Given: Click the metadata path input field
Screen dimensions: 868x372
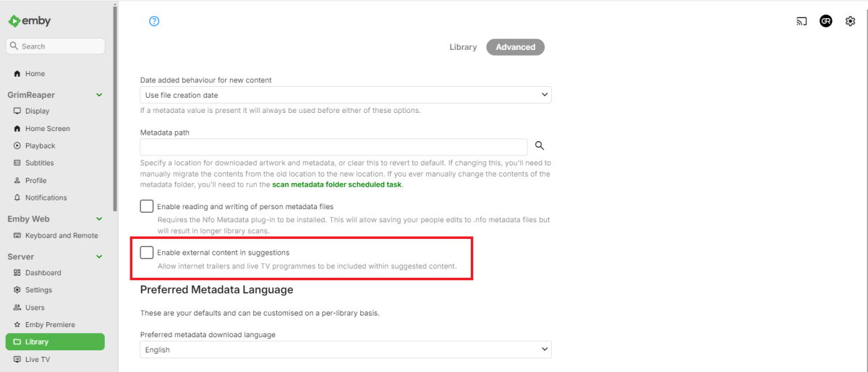Looking at the screenshot, I should pyautogui.click(x=333, y=147).
